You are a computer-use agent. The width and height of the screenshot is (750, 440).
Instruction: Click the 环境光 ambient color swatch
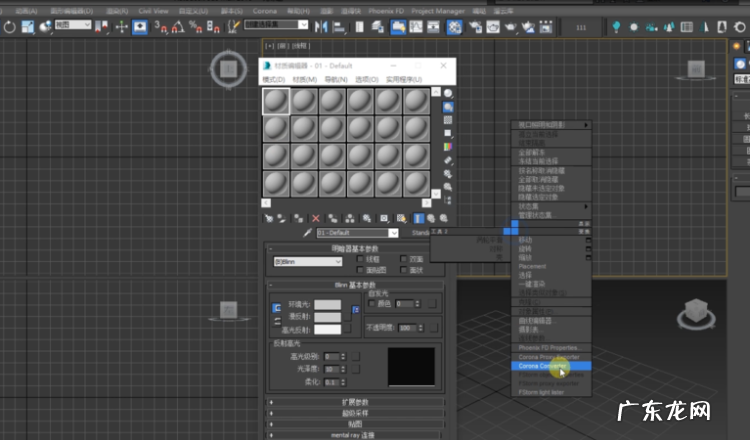tap(328, 305)
